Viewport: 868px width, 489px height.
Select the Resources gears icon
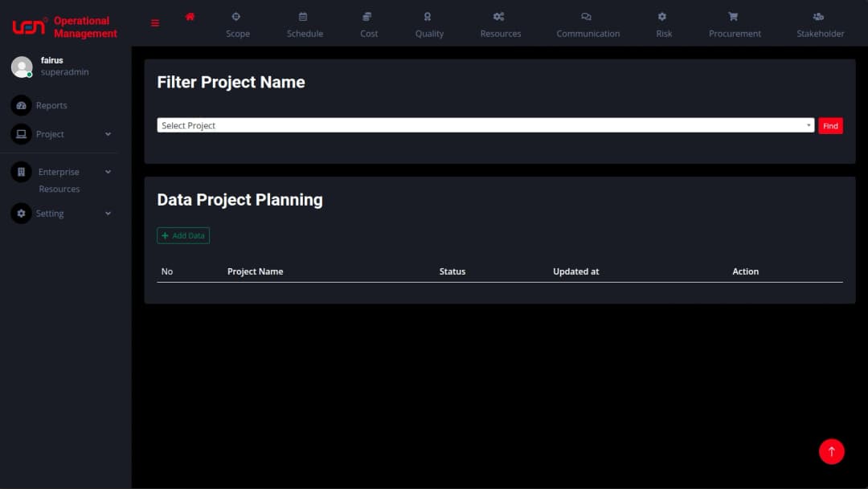click(x=499, y=16)
